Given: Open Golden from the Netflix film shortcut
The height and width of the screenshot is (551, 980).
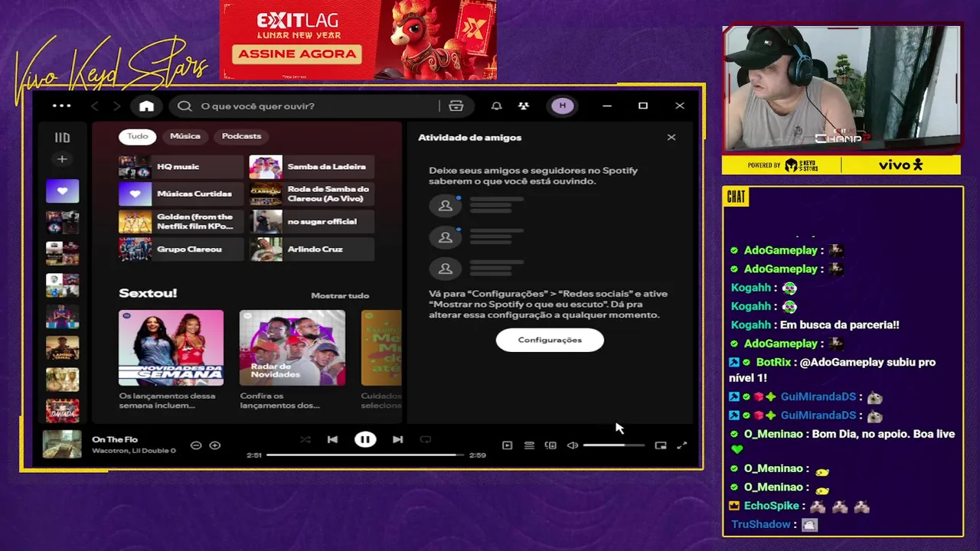Looking at the screenshot, I should click(181, 222).
